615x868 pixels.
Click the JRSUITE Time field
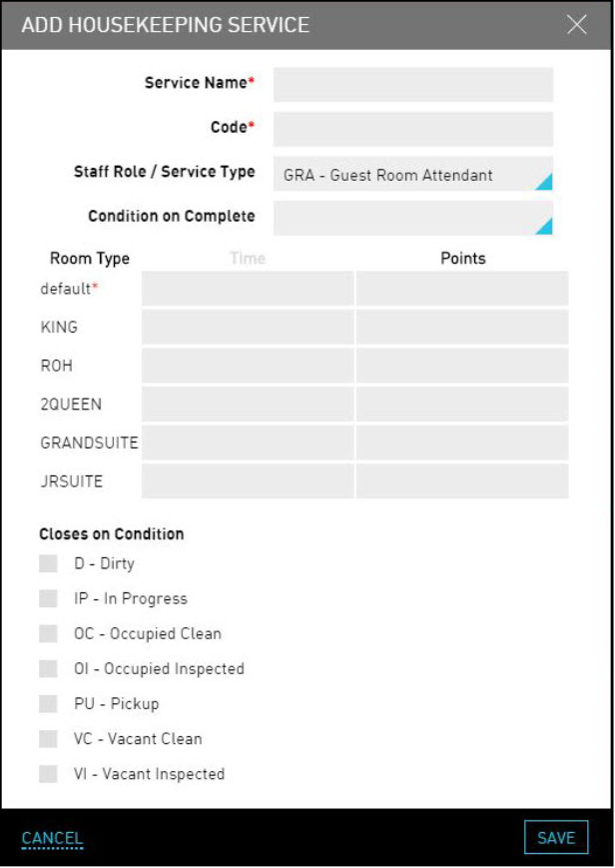247,480
